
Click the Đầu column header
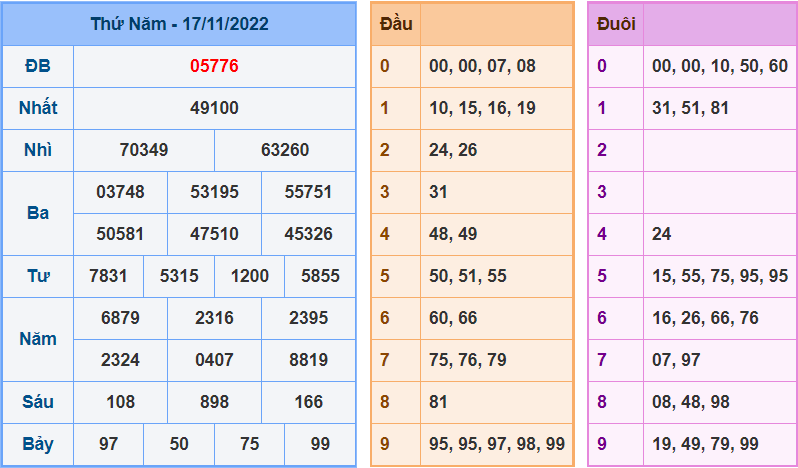click(396, 24)
